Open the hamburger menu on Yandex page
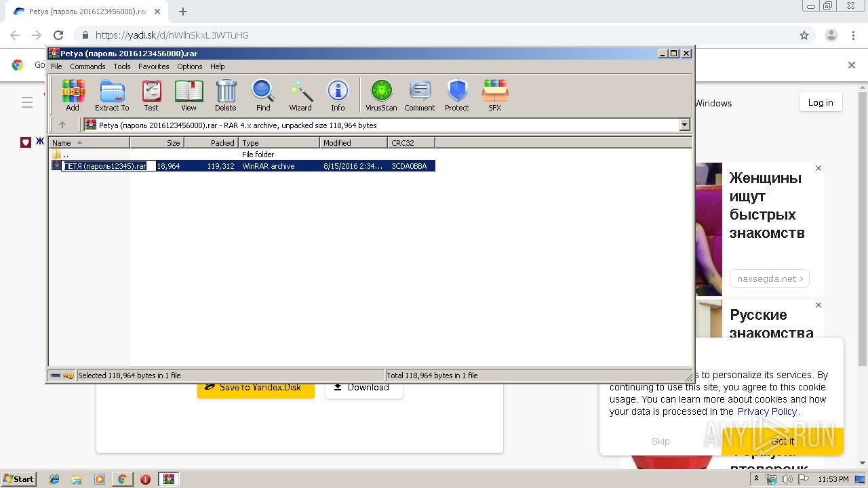 [27, 102]
